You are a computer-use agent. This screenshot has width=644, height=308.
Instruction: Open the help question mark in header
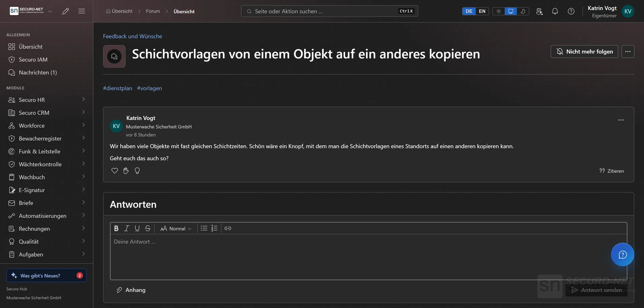click(571, 11)
